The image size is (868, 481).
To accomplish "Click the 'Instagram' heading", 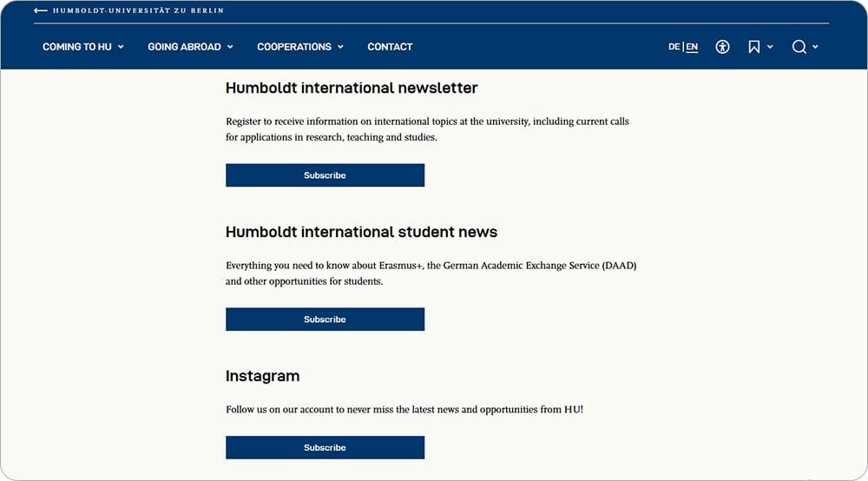I will pos(262,377).
